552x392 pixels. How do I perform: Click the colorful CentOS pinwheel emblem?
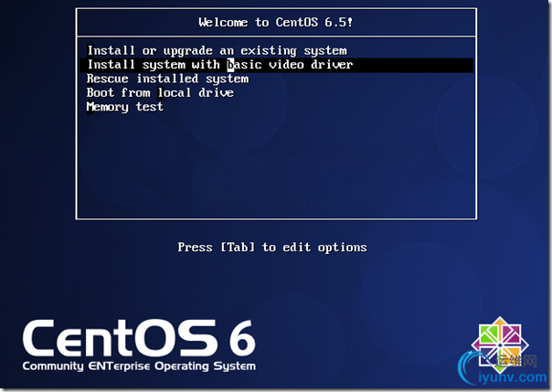500,344
